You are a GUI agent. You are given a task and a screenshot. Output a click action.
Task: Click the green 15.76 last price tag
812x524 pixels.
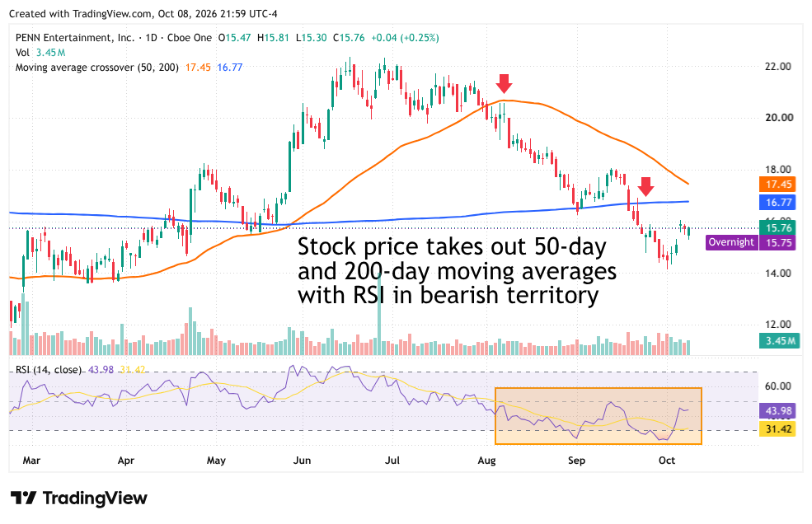(x=778, y=227)
